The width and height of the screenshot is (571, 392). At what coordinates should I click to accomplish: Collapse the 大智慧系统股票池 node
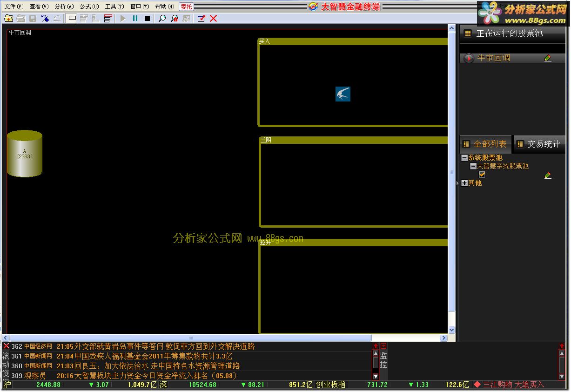[x=473, y=166]
